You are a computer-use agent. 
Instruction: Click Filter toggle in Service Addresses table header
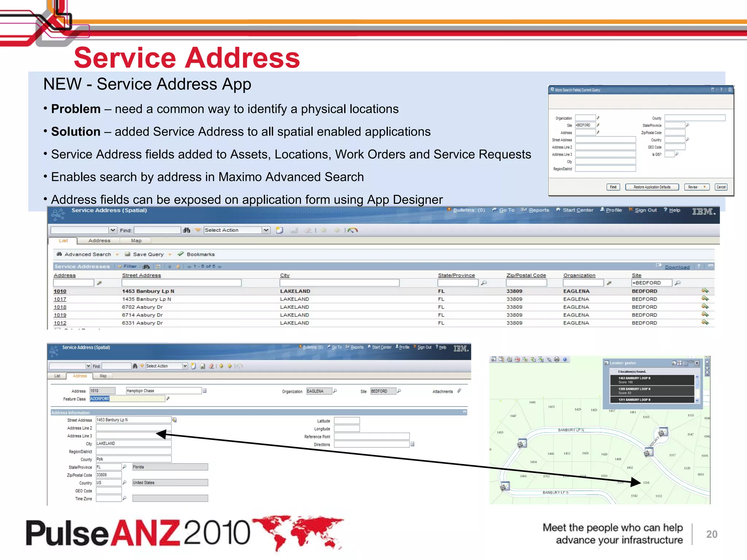127,267
